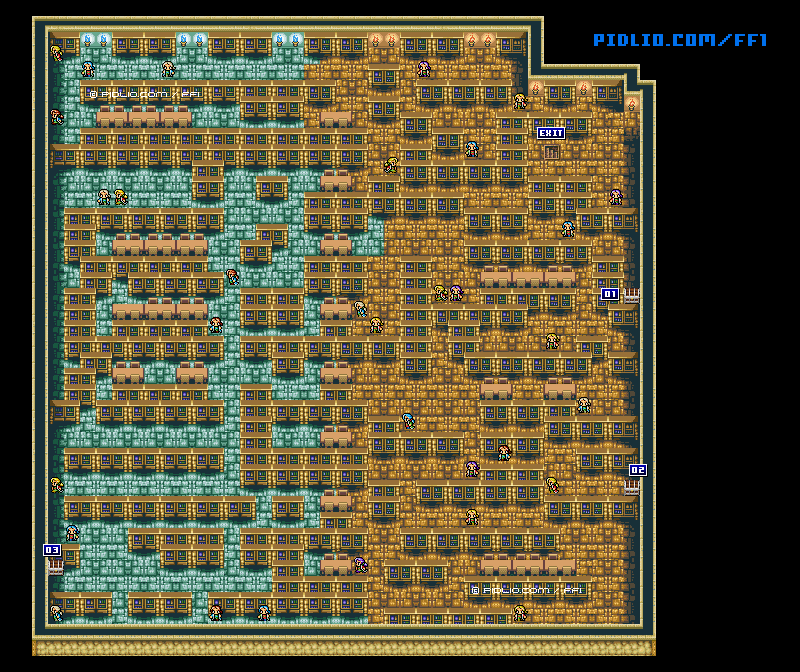Select the blonde NPC beside the 02 staircase
The width and height of the screenshot is (800, 672).
[x=552, y=485]
